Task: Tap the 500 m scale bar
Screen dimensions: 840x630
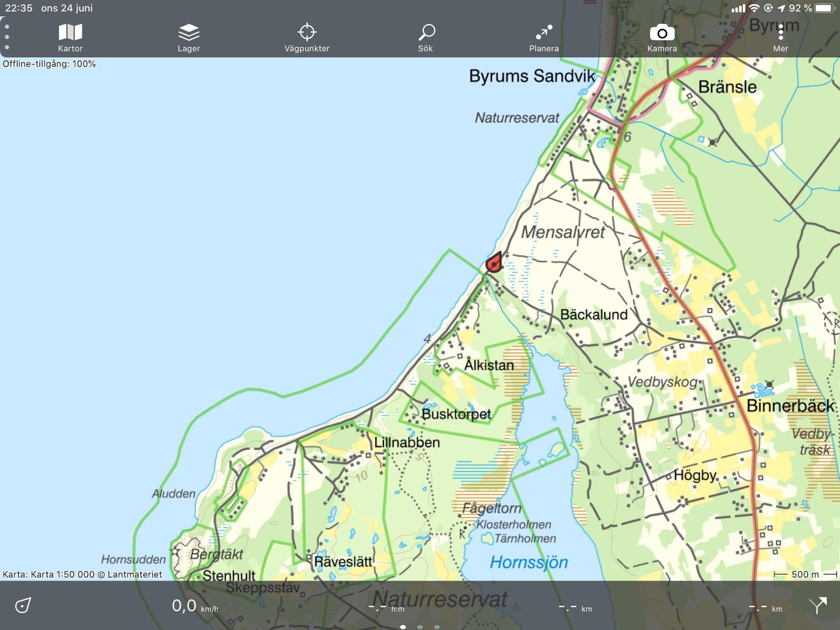Action: pos(805,574)
